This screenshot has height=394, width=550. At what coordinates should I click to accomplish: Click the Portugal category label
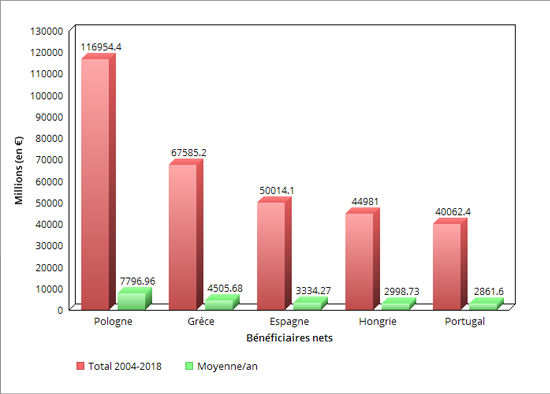(x=465, y=321)
